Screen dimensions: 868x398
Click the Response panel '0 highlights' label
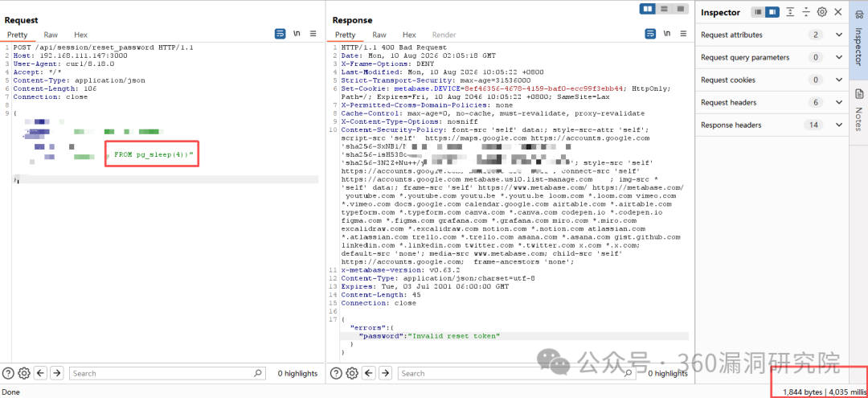point(668,374)
